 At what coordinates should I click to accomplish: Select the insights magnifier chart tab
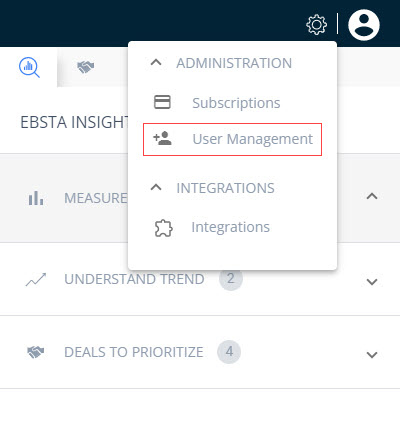point(29,68)
